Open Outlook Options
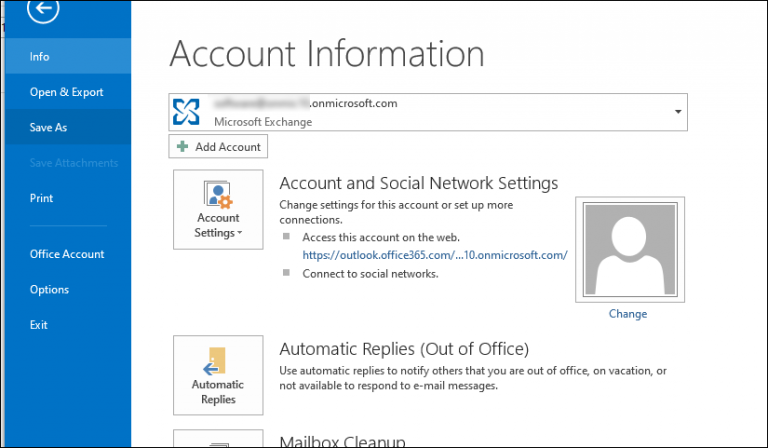The image size is (768, 448). 68,289
